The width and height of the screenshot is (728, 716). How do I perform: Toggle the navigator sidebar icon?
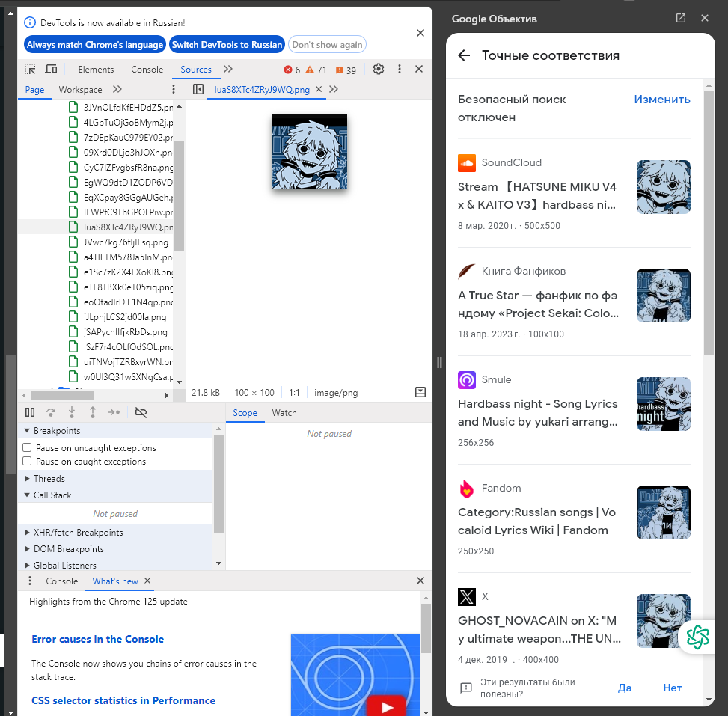coord(198,89)
